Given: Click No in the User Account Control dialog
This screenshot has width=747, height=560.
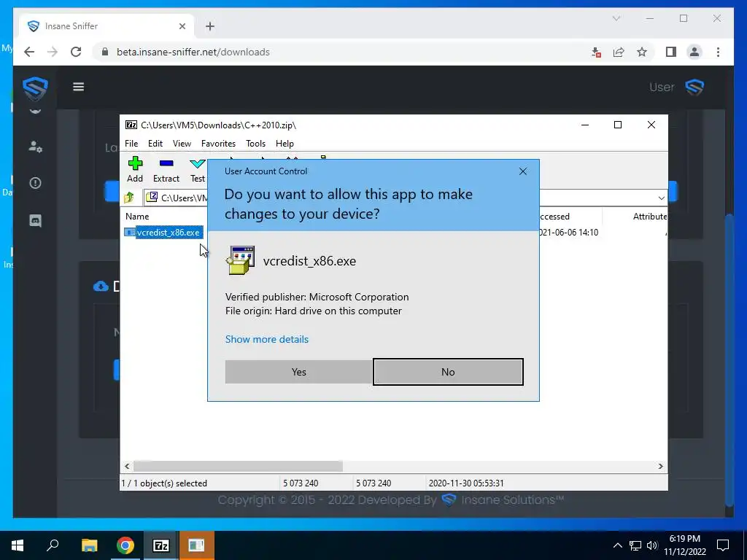Looking at the screenshot, I should tap(448, 372).
